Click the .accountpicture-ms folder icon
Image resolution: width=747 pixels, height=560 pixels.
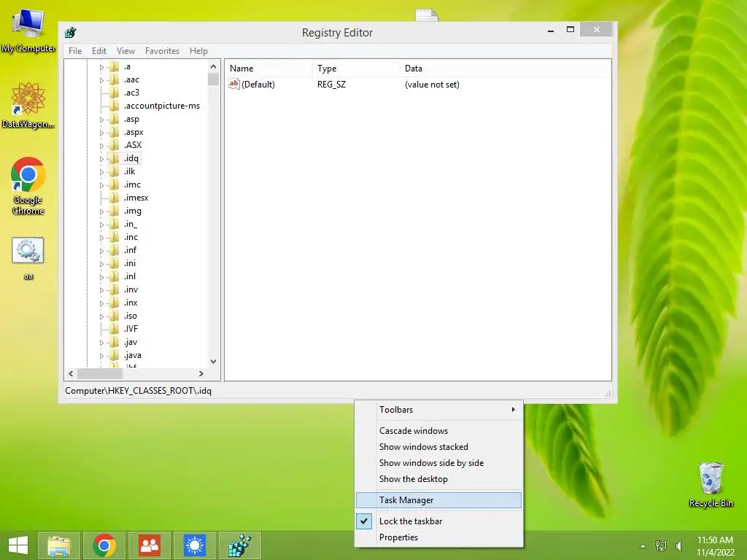115,106
